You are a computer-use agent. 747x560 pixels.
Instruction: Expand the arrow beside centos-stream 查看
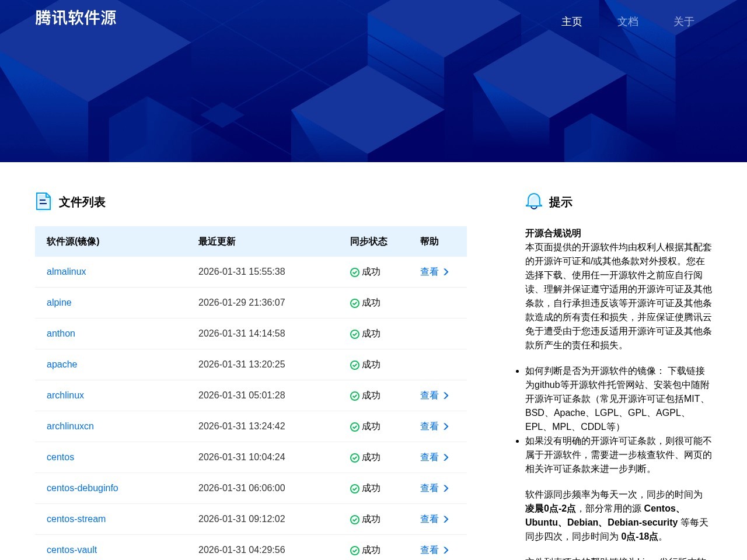coord(446,519)
